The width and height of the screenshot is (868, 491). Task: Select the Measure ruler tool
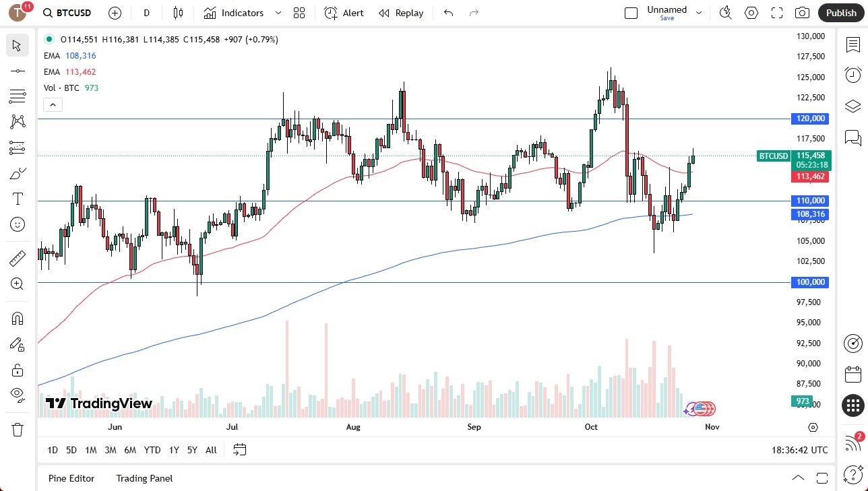[x=17, y=258]
